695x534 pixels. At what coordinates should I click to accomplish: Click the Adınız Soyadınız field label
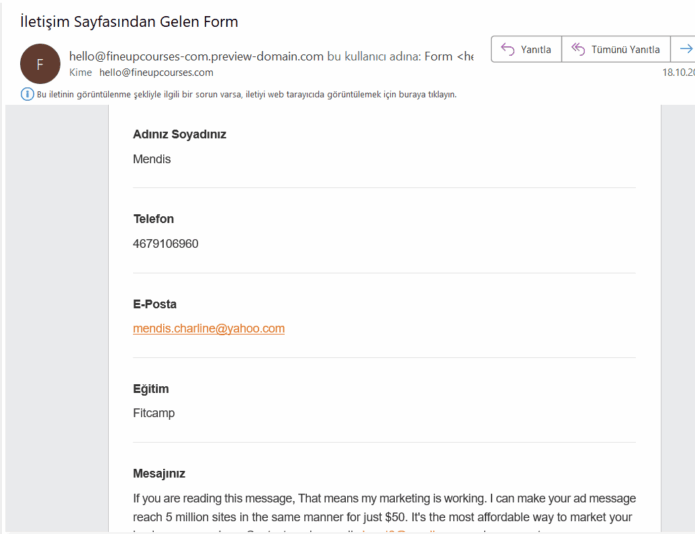coord(179,134)
